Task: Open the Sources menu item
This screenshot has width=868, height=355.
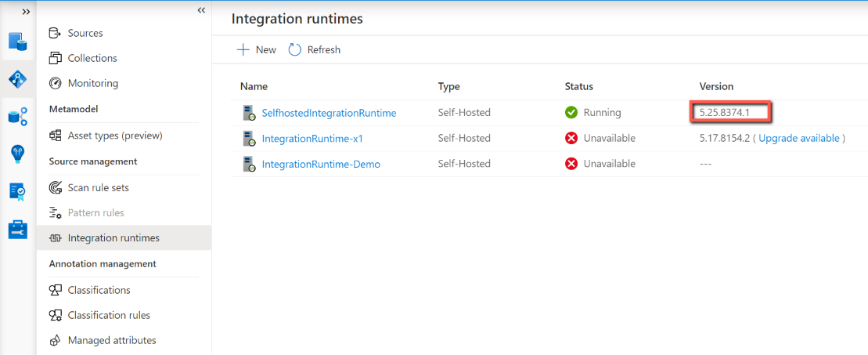Action: (85, 33)
